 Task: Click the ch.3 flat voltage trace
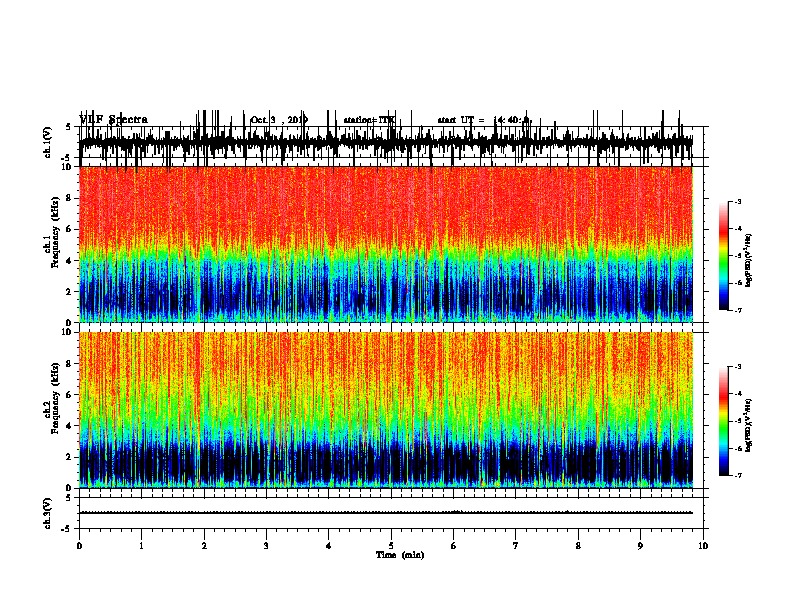(x=385, y=513)
